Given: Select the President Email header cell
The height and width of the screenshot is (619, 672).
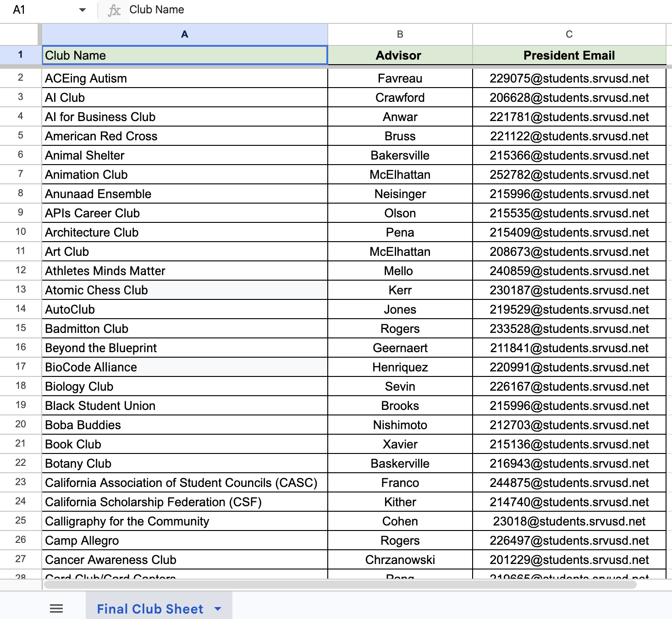Looking at the screenshot, I should point(569,55).
